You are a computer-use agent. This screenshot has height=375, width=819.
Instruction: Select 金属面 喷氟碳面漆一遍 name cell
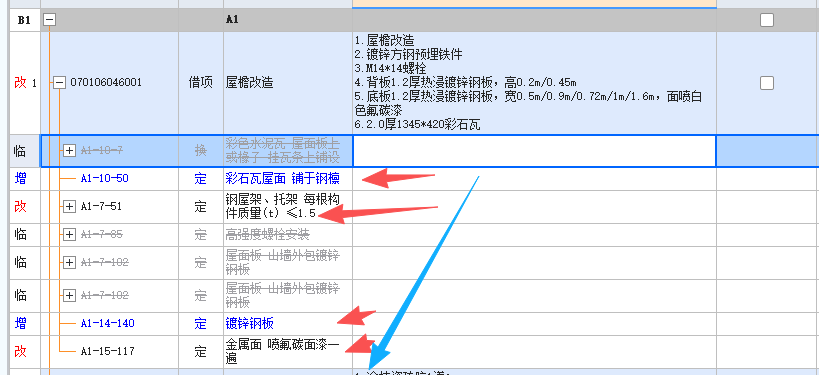click(x=288, y=351)
